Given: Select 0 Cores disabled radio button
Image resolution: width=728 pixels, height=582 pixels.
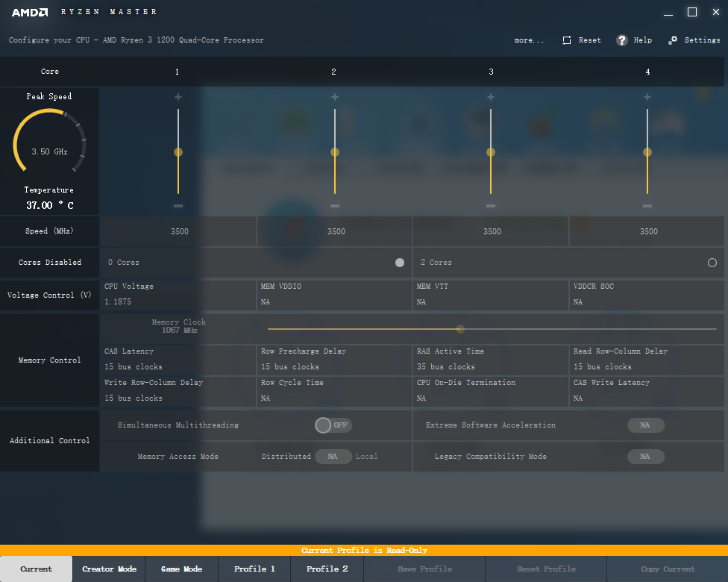Looking at the screenshot, I should pyautogui.click(x=400, y=263).
